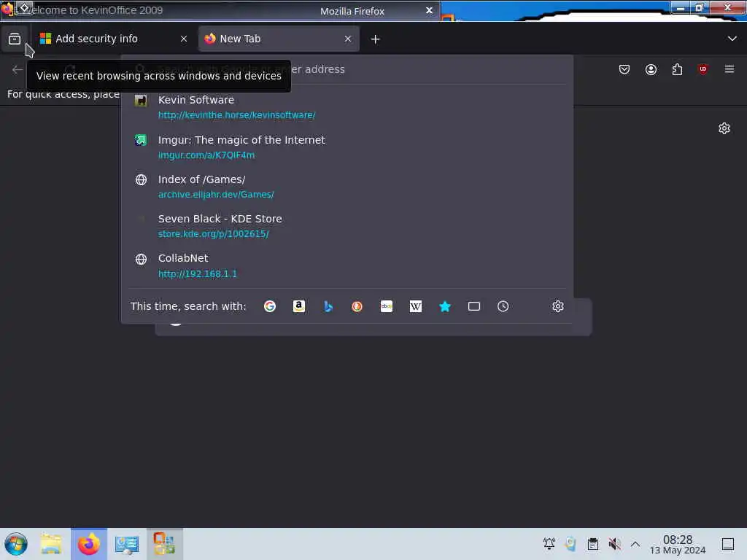747x560 pixels.
Task: Open the clock showing 08:28
Action: click(678, 545)
